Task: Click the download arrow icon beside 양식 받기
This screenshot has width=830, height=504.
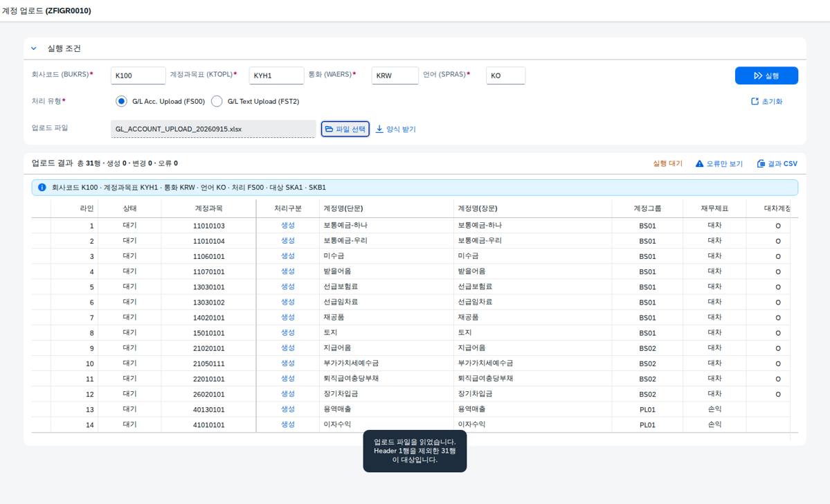Action: point(379,129)
